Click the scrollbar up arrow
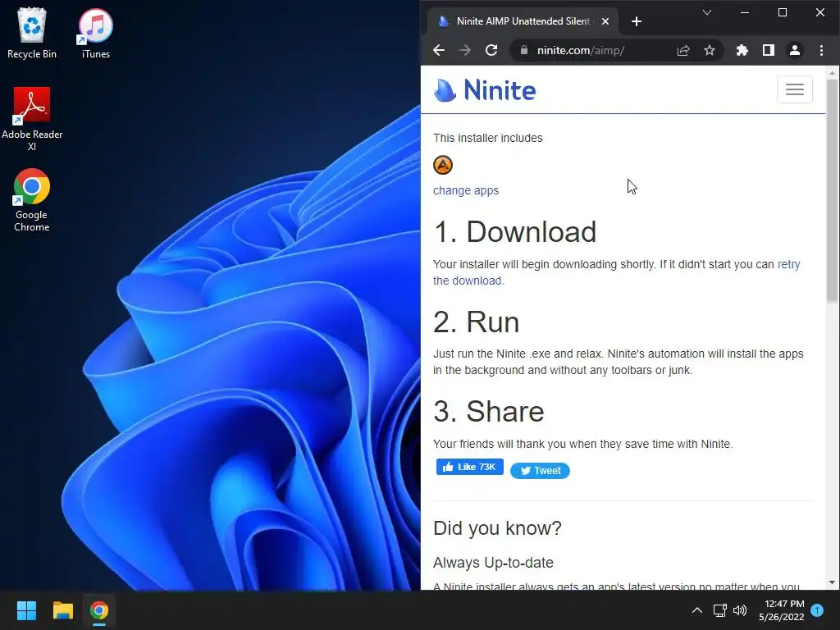 (x=832, y=72)
